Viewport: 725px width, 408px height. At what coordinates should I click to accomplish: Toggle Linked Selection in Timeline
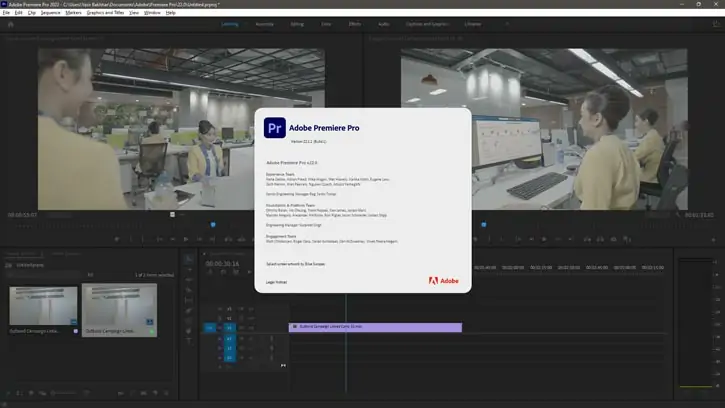[236, 272]
